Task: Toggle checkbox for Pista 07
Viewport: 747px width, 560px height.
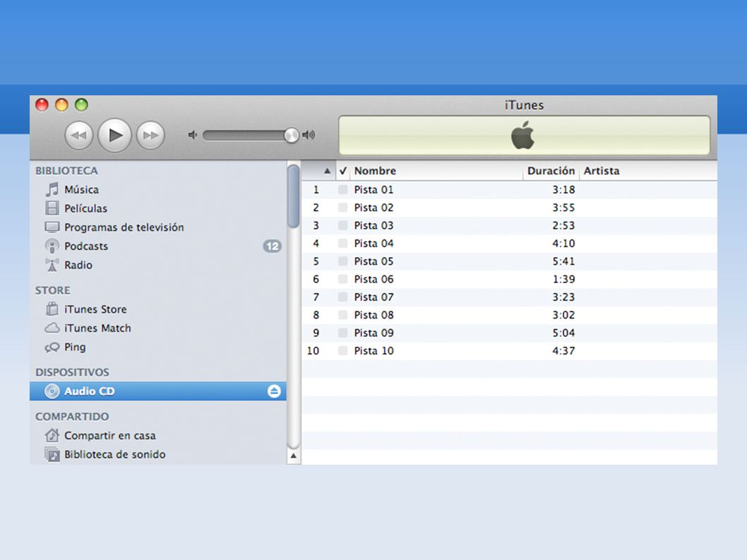Action: [342, 297]
